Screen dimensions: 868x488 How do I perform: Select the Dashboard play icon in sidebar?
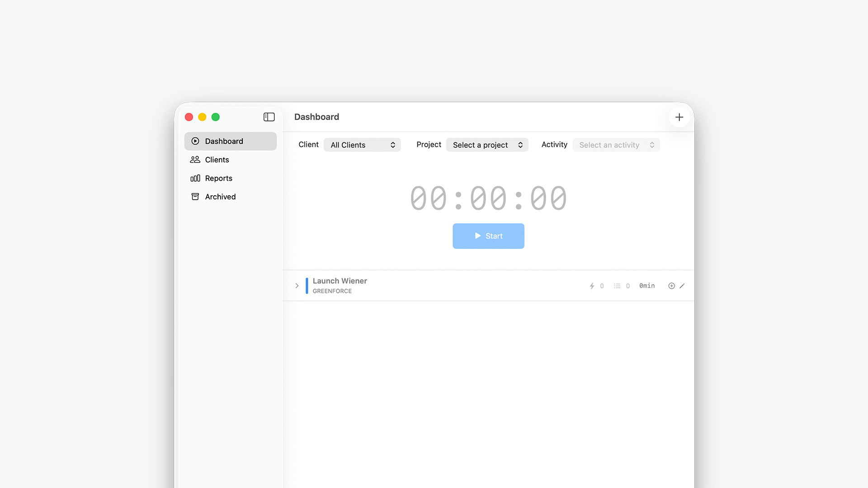point(195,141)
